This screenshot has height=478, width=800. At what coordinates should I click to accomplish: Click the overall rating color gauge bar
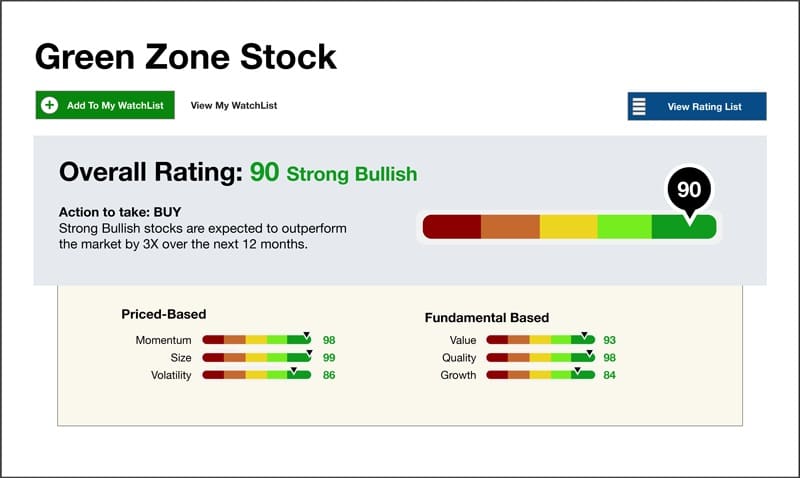[x=569, y=227]
